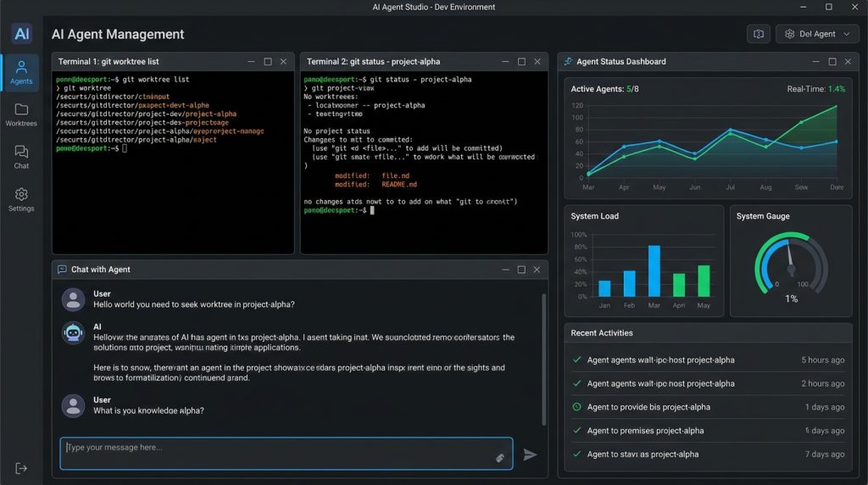Click the gear icon beside Del Agent
Viewport: 868px width, 485px height.
tap(789, 34)
